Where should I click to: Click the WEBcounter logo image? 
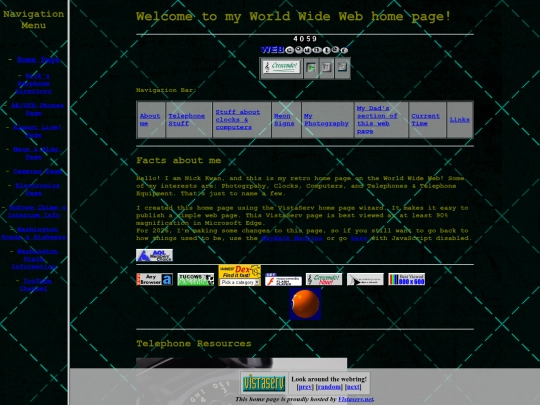click(x=304, y=50)
